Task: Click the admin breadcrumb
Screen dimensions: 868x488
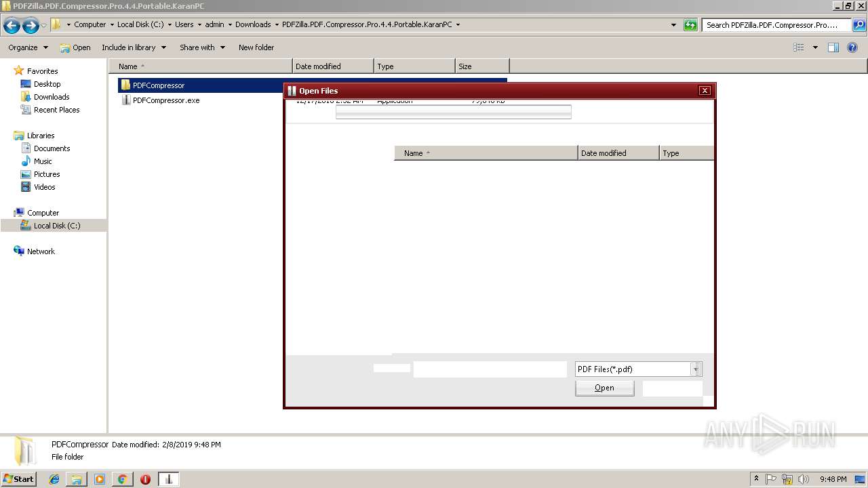Action: point(214,24)
